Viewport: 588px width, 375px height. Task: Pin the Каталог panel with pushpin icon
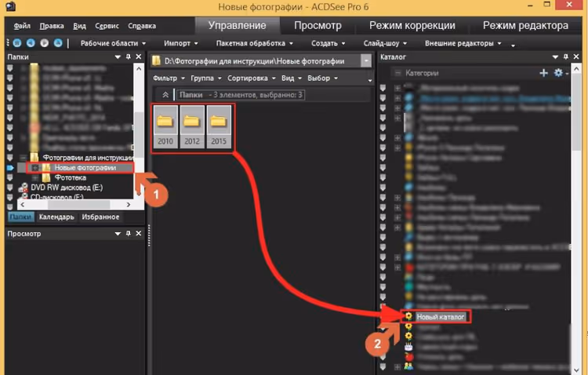pyautogui.click(x=566, y=56)
